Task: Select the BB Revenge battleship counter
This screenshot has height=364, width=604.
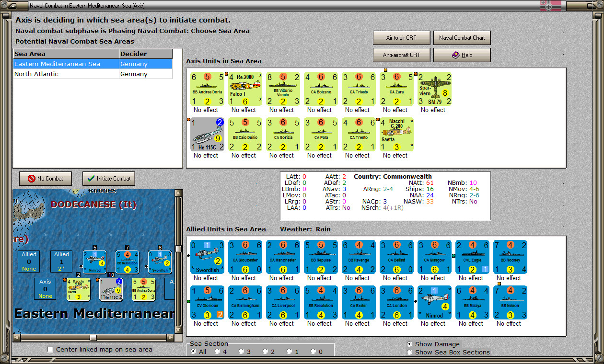Action: tap(359, 257)
